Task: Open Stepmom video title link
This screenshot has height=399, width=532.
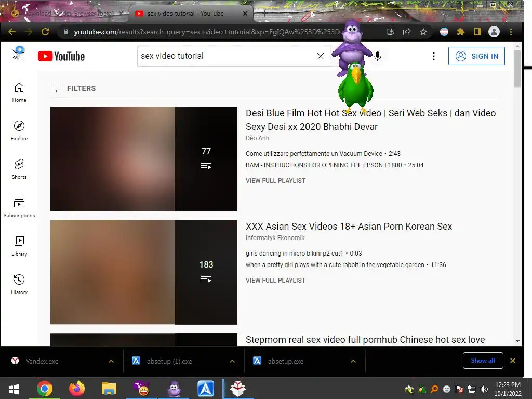Action: 365,340
